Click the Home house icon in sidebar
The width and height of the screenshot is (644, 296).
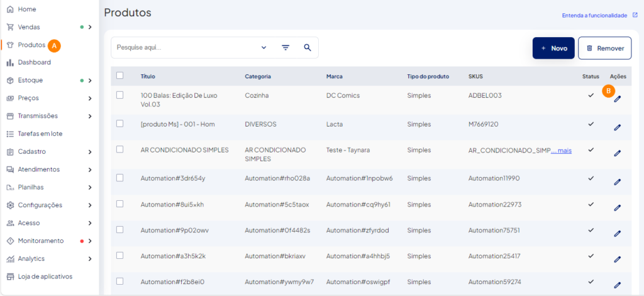(x=11, y=9)
